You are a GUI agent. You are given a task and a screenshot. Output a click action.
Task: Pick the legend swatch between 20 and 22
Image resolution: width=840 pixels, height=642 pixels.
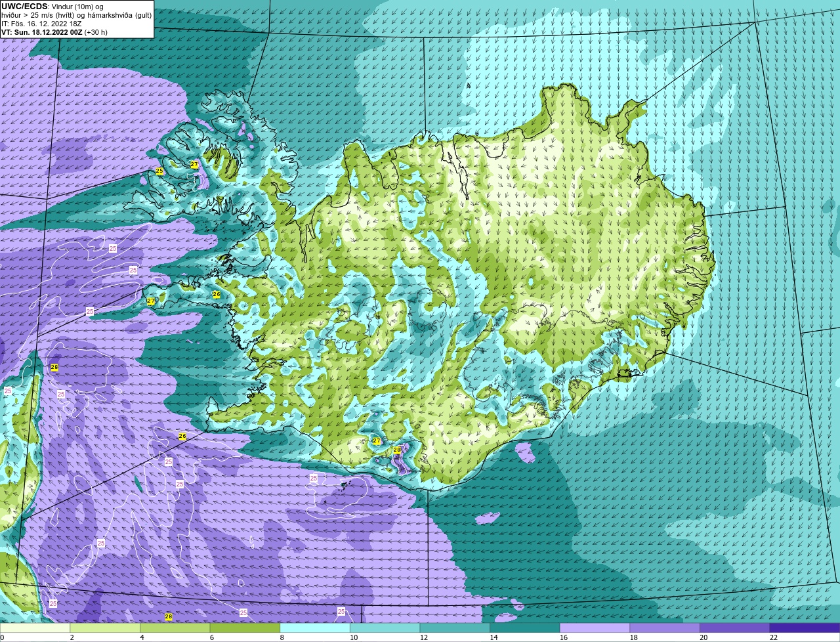(x=734, y=628)
